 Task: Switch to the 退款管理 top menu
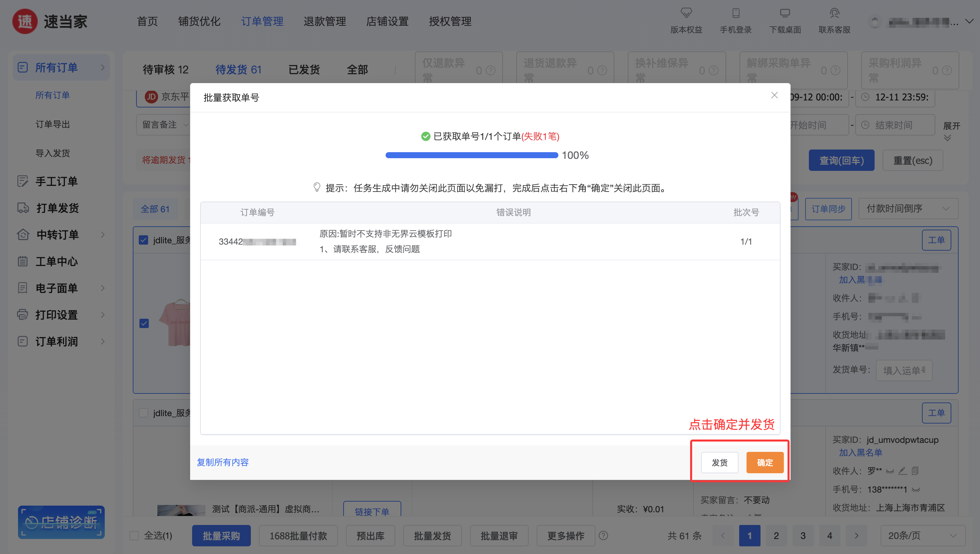pyautogui.click(x=325, y=21)
